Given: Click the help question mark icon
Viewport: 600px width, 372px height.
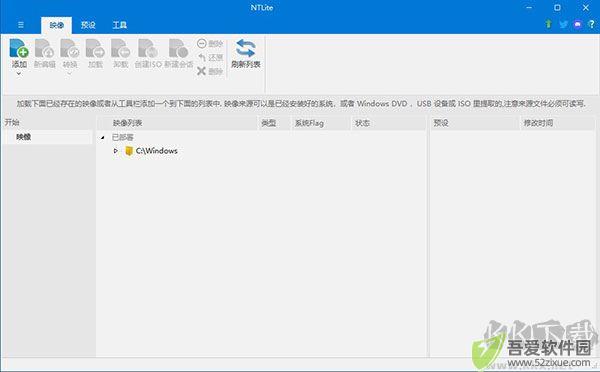Looking at the screenshot, I should click(592, 24).
